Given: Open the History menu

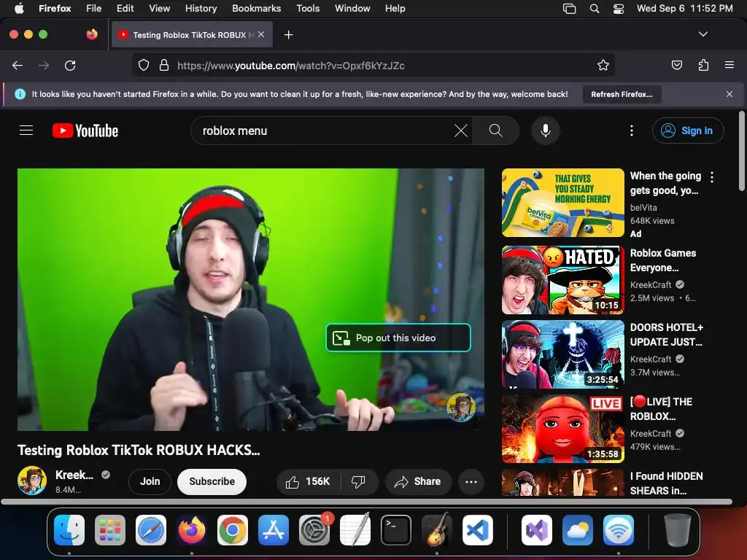Looking at the screenshot, I should [201, 9].
